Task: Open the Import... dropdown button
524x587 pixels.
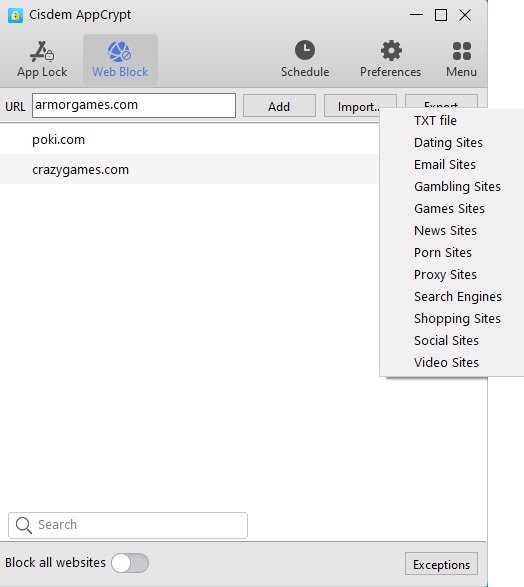Action: (360, 106)
